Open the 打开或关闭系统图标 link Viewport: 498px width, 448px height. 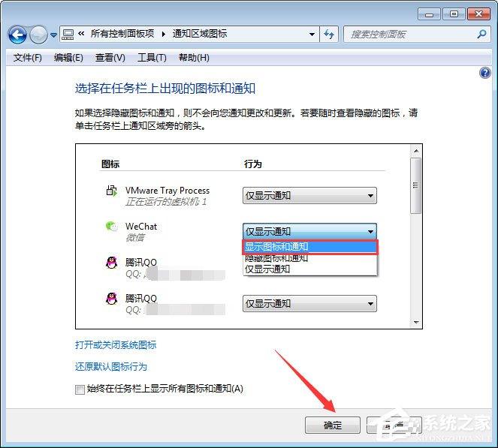coord(116,345)
